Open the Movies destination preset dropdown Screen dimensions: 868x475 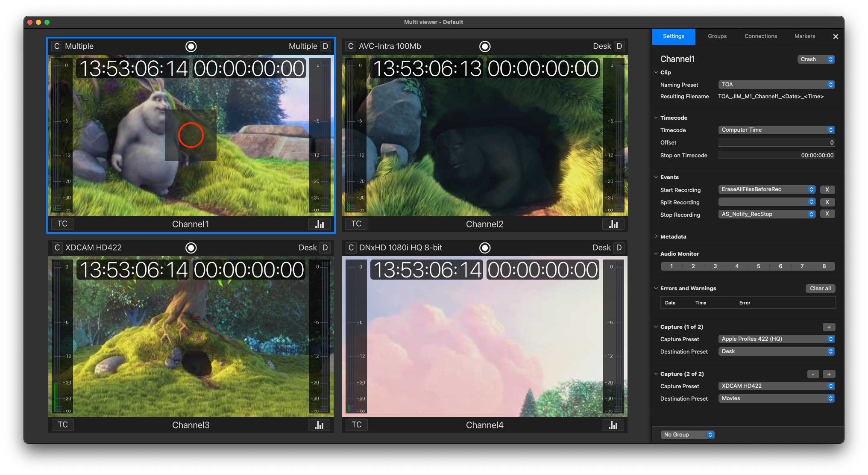tap(776, 398)
